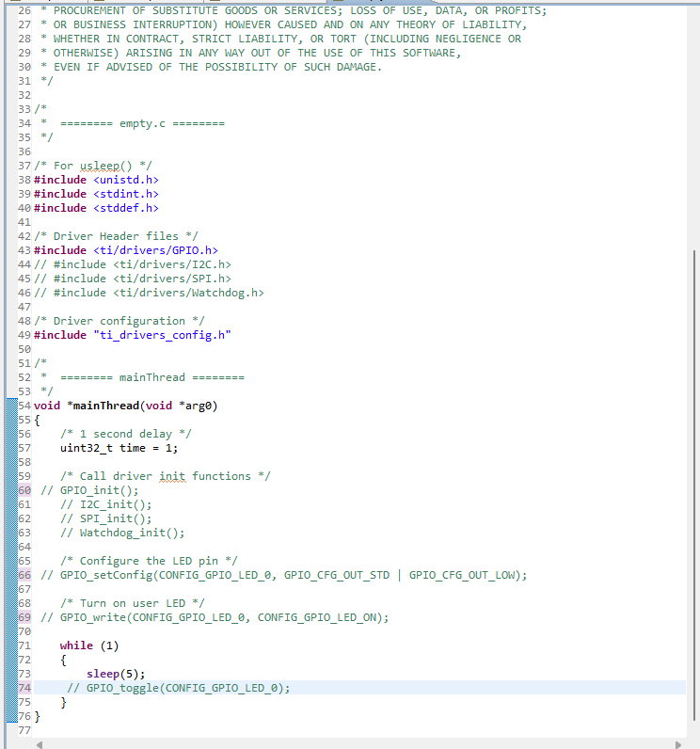Click the while keyword on line 71
Screen dimensions: 700x749
point(76,645)
